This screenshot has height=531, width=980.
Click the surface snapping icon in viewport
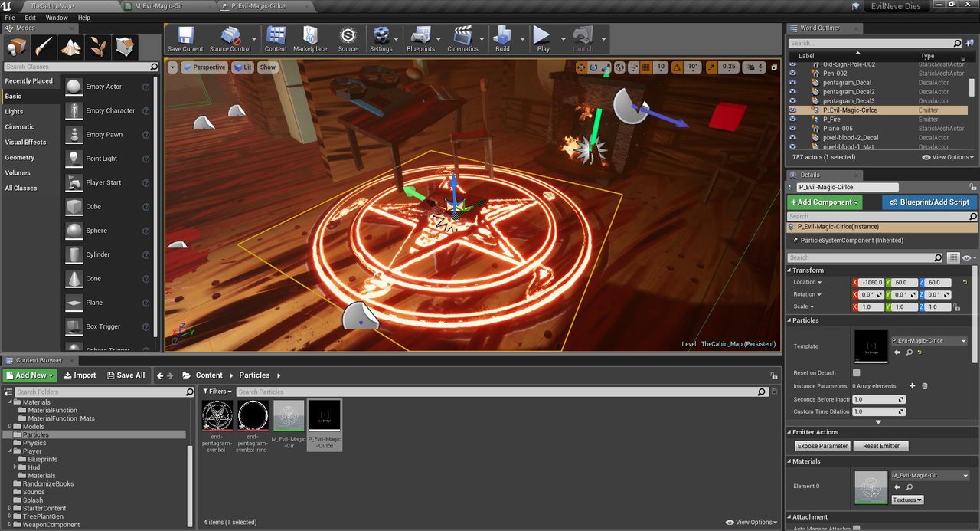pyautogui.click(x=634, y=67)
